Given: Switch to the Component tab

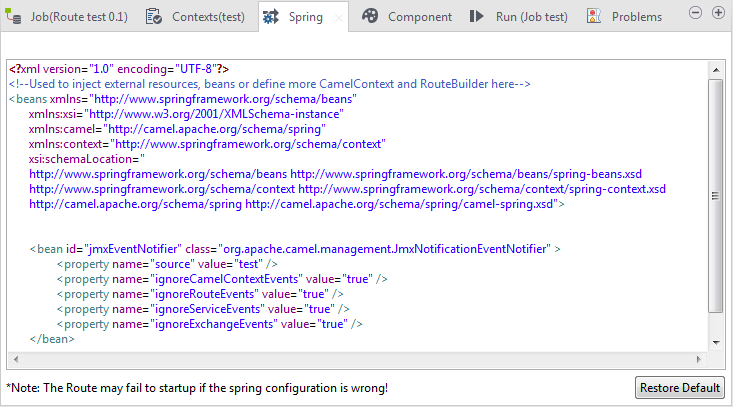Looking at the screenshot, I should [419, 17].
